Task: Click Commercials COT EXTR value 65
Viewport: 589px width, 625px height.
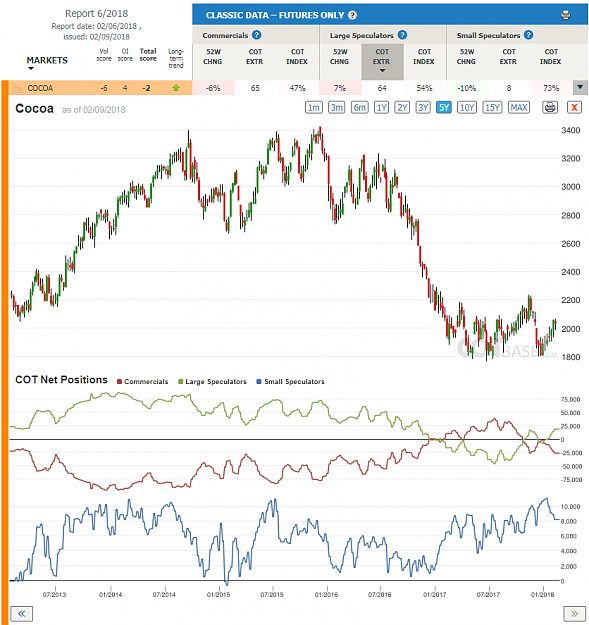Action: tap(255, 88)
